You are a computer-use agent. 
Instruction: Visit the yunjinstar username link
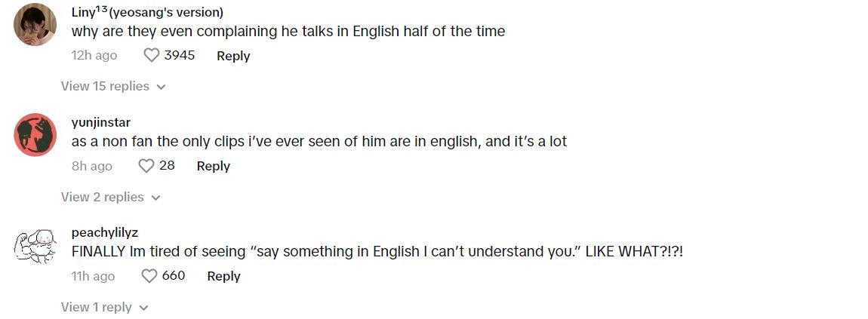101,123
